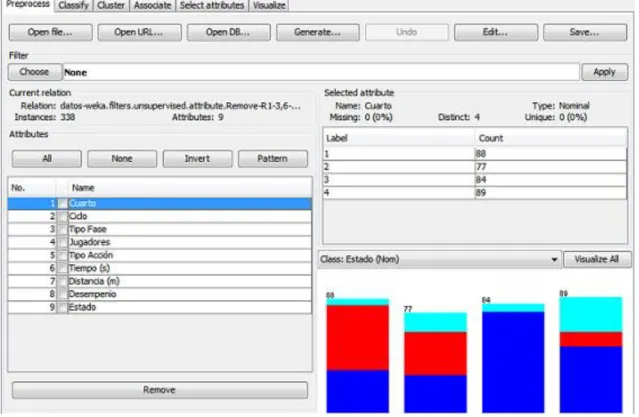This screenshot has width=639, height=417.
Task: Select the Jugadores attribute name
Action: click(x=90, y=243)
